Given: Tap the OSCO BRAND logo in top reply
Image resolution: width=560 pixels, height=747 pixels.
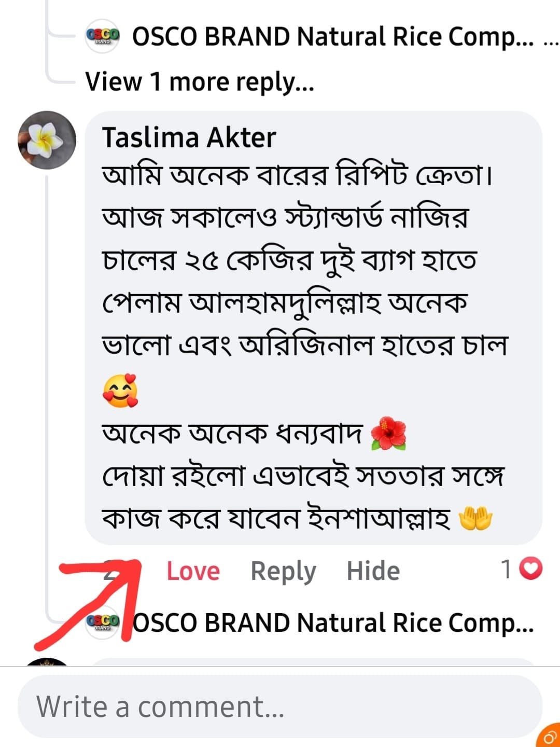Looking at the screenshot, I should coord(102,36).
